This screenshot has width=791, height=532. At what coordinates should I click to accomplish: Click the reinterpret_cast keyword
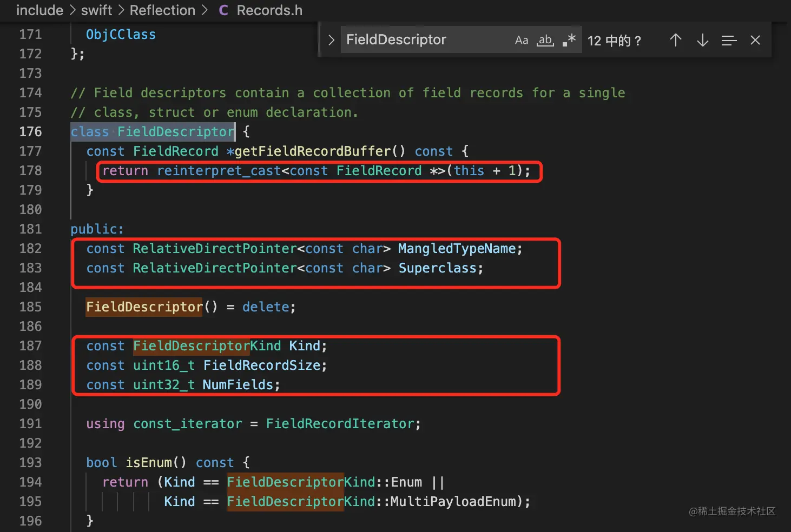point(219,171)
